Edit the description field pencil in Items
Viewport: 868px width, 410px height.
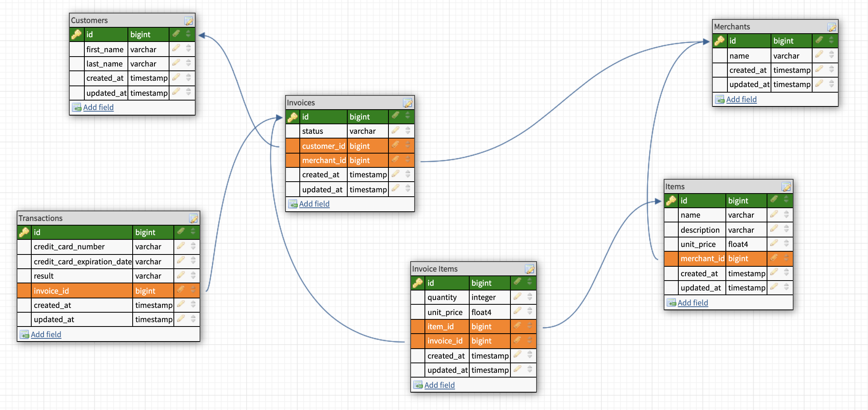[774, 229]
